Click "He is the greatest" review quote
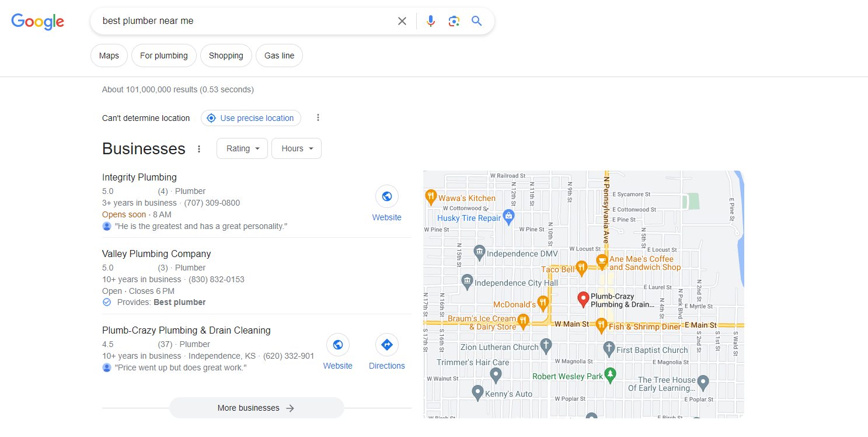This screenshot has height=437, width=868. [201, 226]
